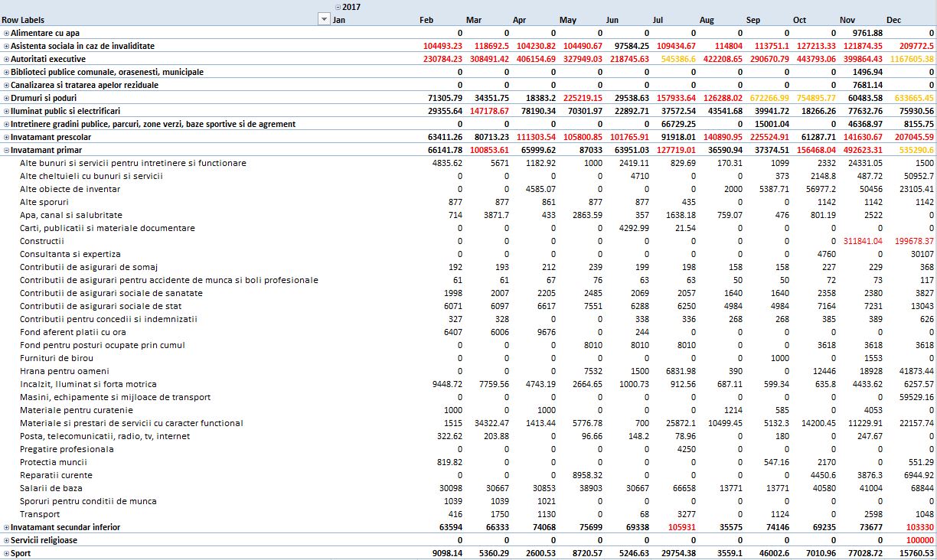Expand the Alimentare cu apa row
The height and width of the screenshot is (560, 937).
pyautogui.click(x=6, y=34)
